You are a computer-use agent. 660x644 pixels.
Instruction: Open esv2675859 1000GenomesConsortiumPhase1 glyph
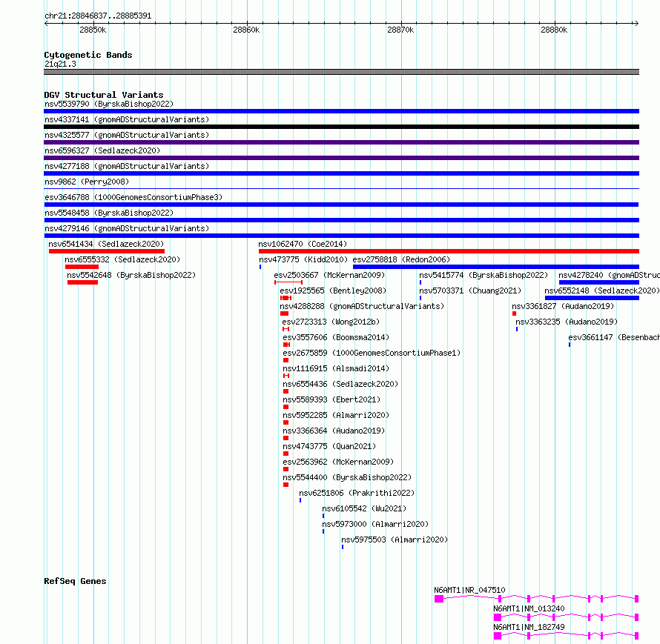[x=286, y=360]
